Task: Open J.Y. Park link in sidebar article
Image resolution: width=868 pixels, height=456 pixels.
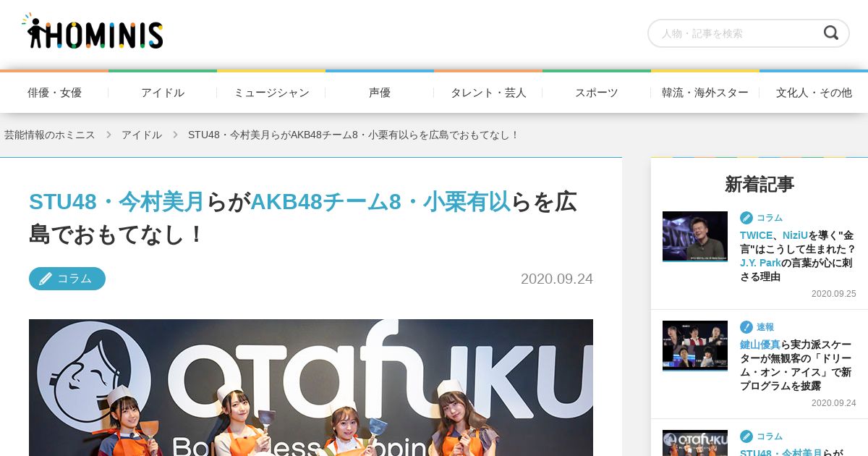Action: [760, 263]
